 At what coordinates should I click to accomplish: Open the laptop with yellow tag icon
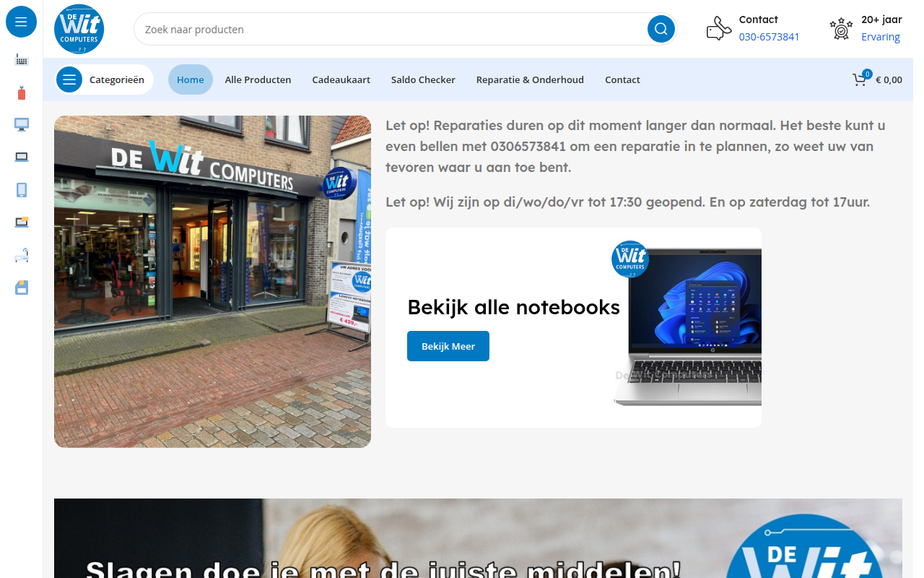[x=22, y=222]
